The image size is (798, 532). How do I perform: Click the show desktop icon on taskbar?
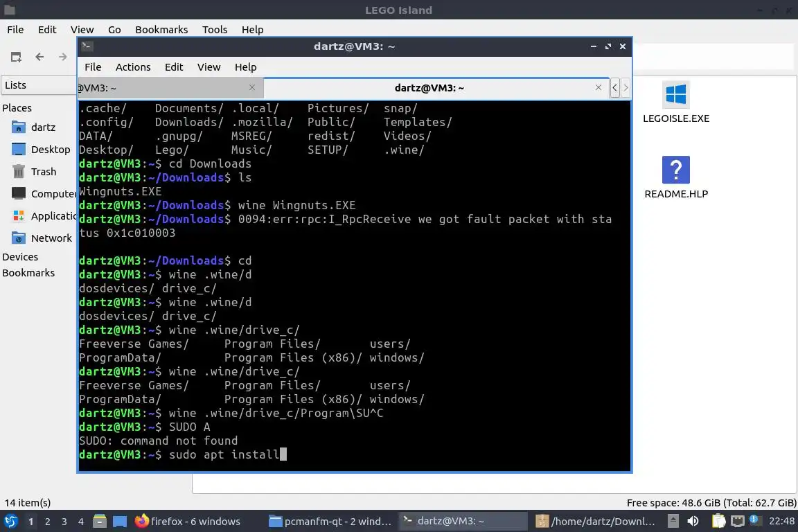120,522
